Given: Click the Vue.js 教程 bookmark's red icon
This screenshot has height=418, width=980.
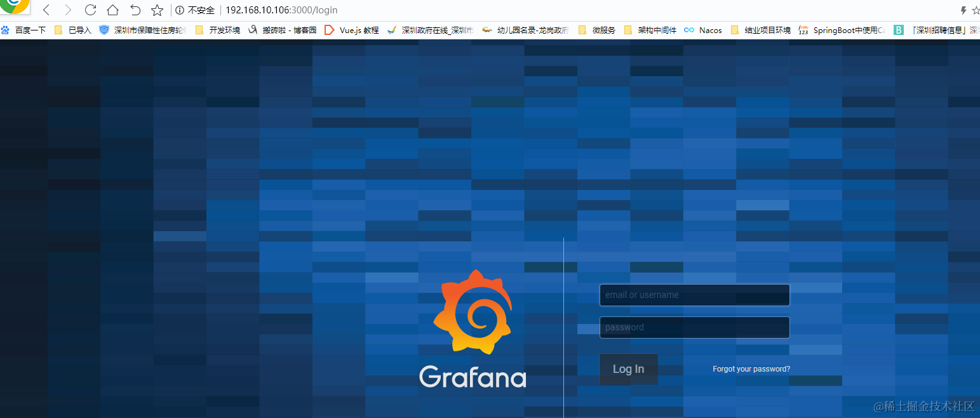Looking at the screenshot, I should pyautogui.click(x=329, y=30).
